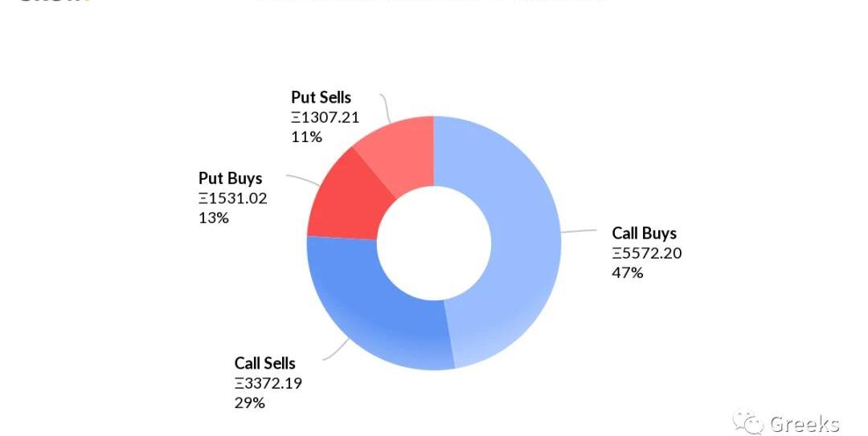This screenshot has width=868, height=436.
Task: Select the Ξ1531.02 Put Buys value
Action: (232, 198)
